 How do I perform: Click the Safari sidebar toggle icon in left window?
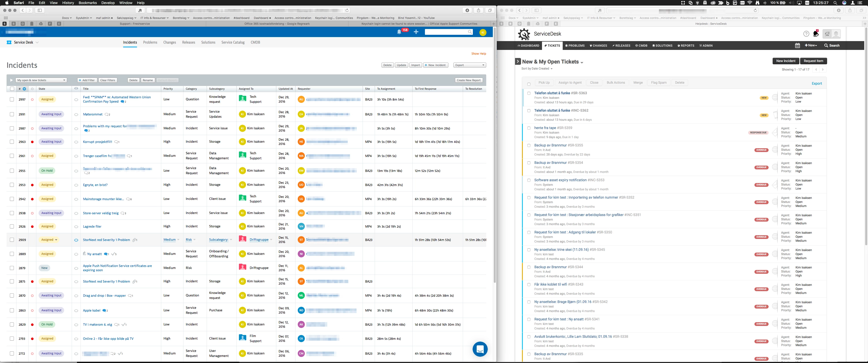point(40,10)
